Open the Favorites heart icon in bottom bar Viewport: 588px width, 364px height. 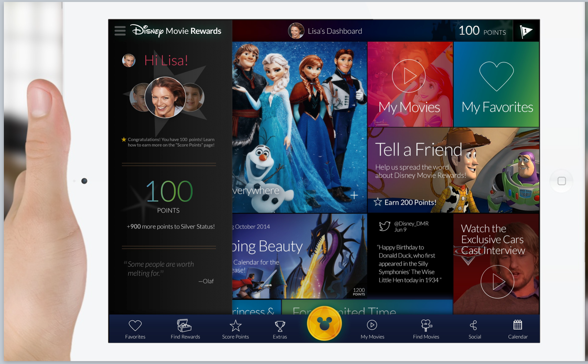click(135, 325)
